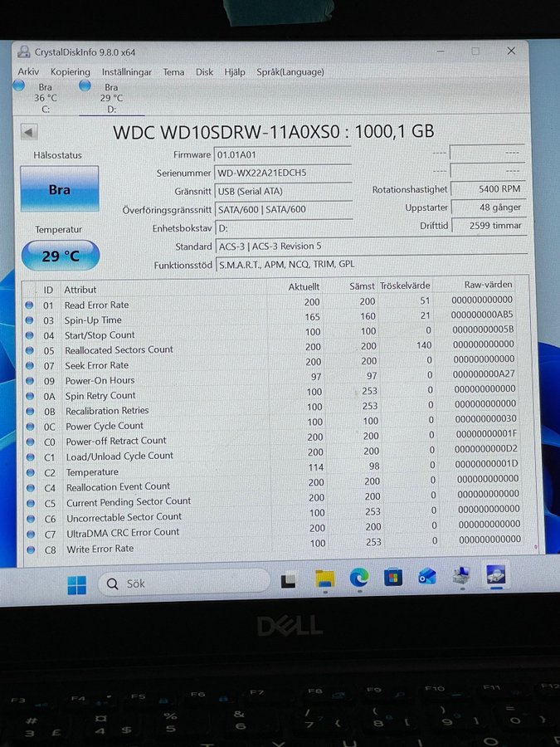Open File Explorer from the taskbar
This screenshot has width=560, height=747.
tap(324, 579)
